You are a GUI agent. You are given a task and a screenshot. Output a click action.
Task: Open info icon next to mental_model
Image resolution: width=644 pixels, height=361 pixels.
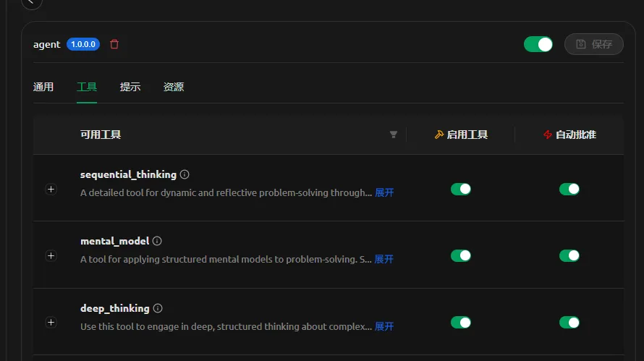[157, 241]
